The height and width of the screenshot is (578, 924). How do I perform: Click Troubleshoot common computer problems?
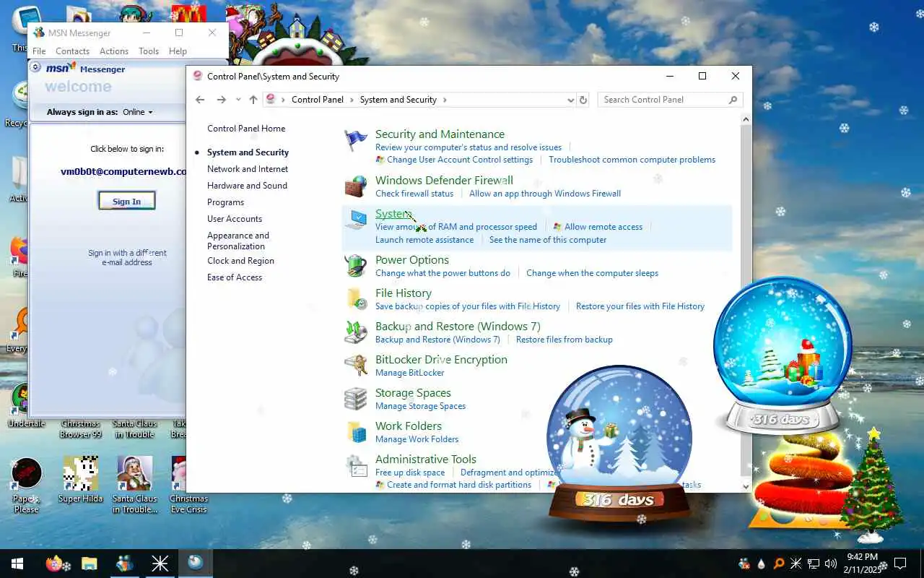632,160
